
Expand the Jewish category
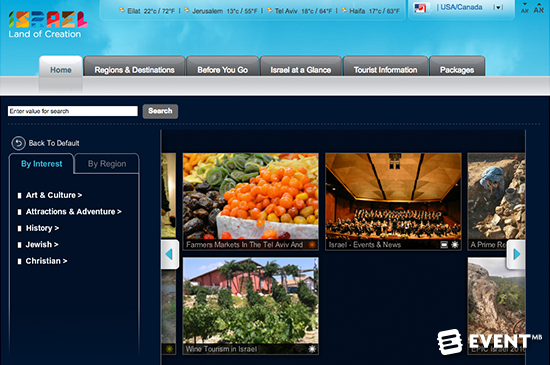point(42,244)
